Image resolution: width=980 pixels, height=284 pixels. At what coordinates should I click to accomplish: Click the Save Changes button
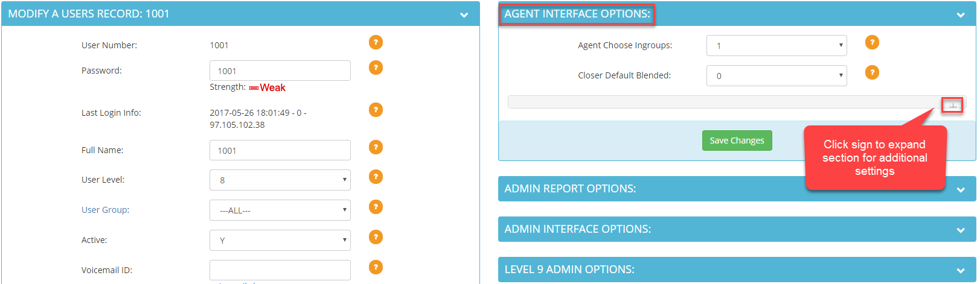click(737, 140)
